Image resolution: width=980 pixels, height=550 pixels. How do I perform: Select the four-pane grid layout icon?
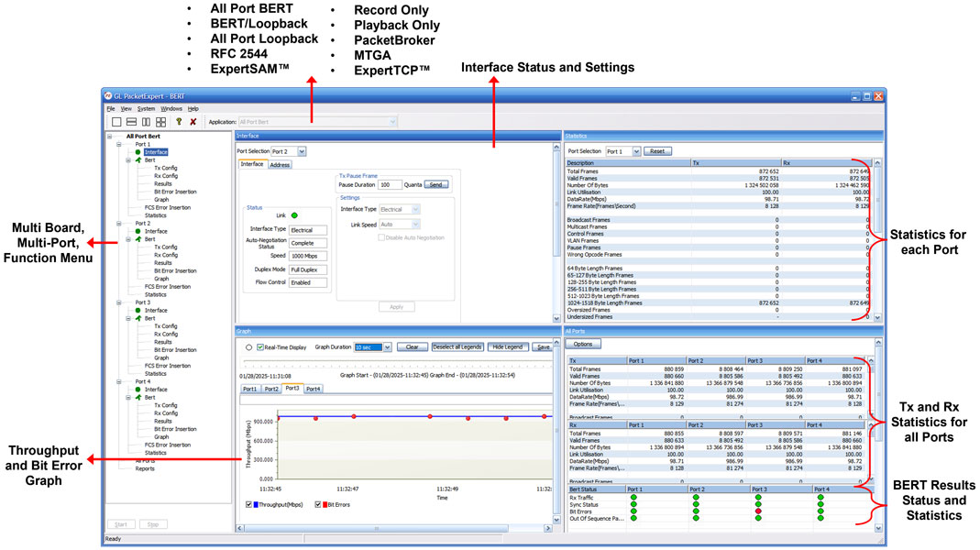point(161,122)
